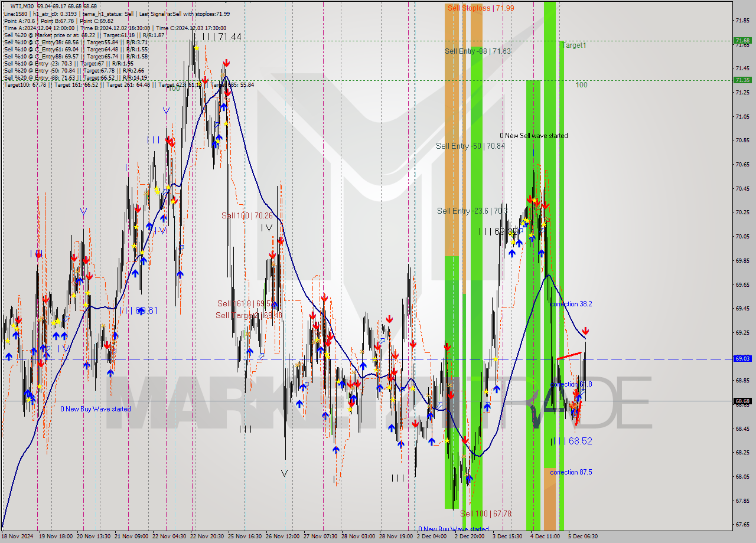
Task: Click the '19 Nov 18:00' time label
Action: pos(56,537)
